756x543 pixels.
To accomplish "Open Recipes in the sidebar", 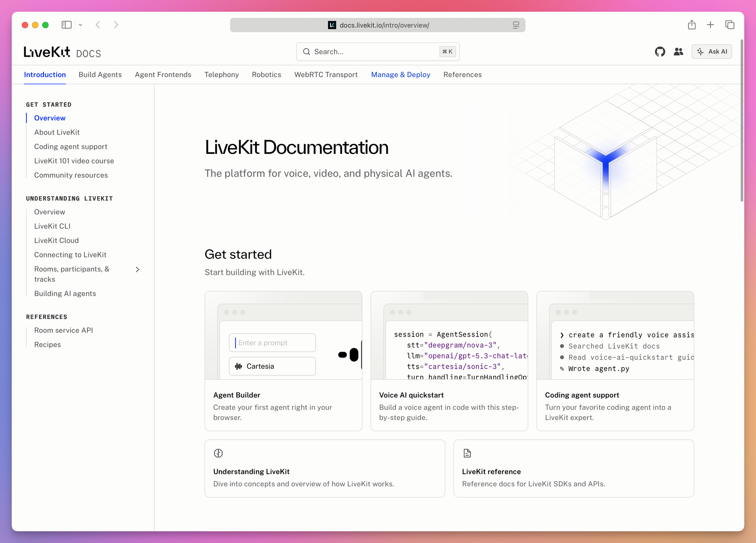I will 48,345.
